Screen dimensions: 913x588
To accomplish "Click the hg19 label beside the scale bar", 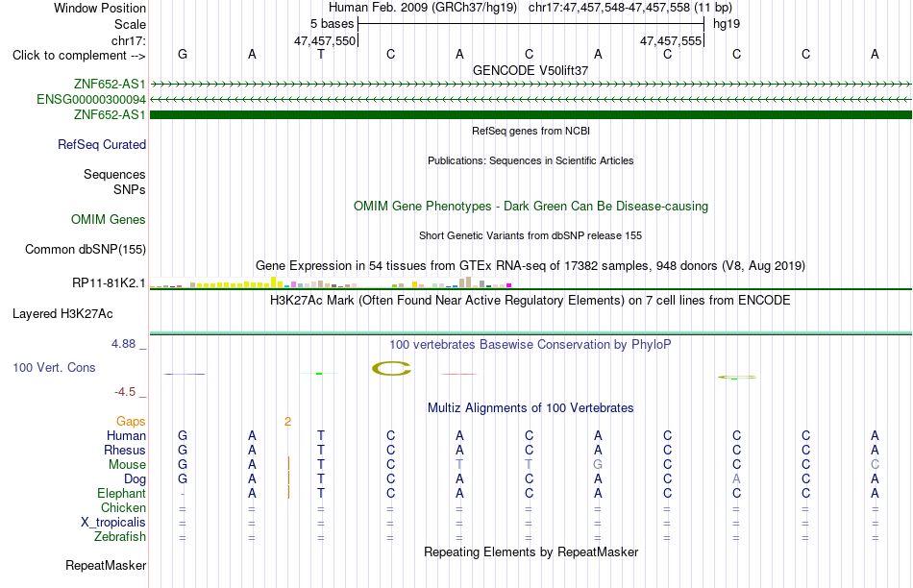I will [x=727, y=24].
